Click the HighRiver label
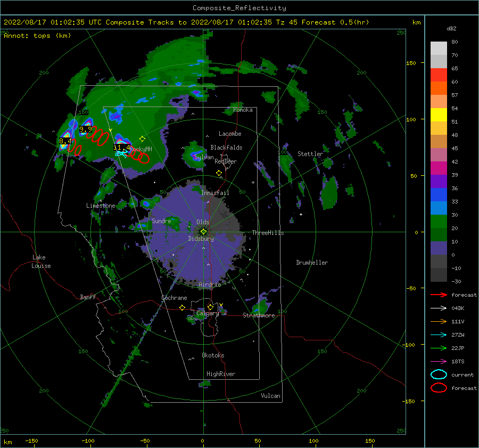This screenshot has width=479, height=448. point(221,374)
